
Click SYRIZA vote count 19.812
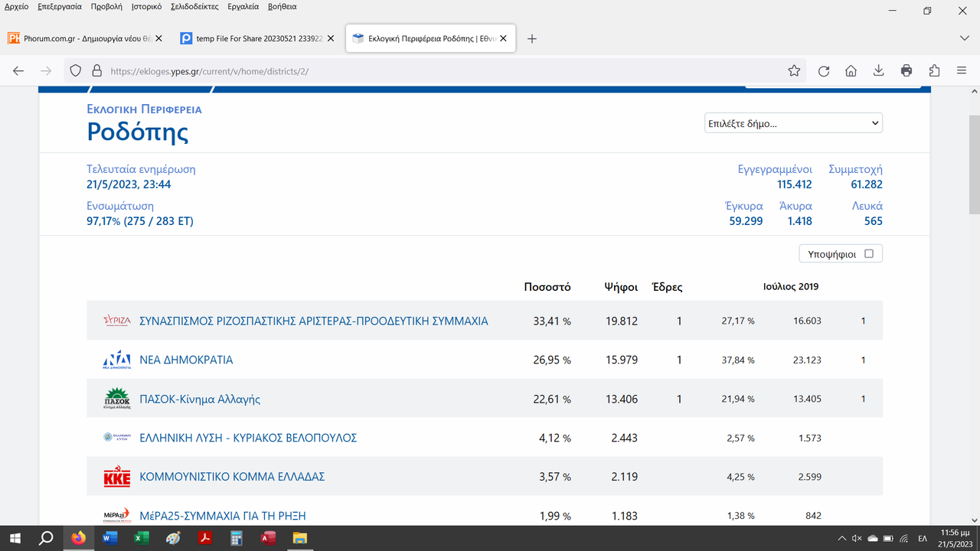click(622, 321)
